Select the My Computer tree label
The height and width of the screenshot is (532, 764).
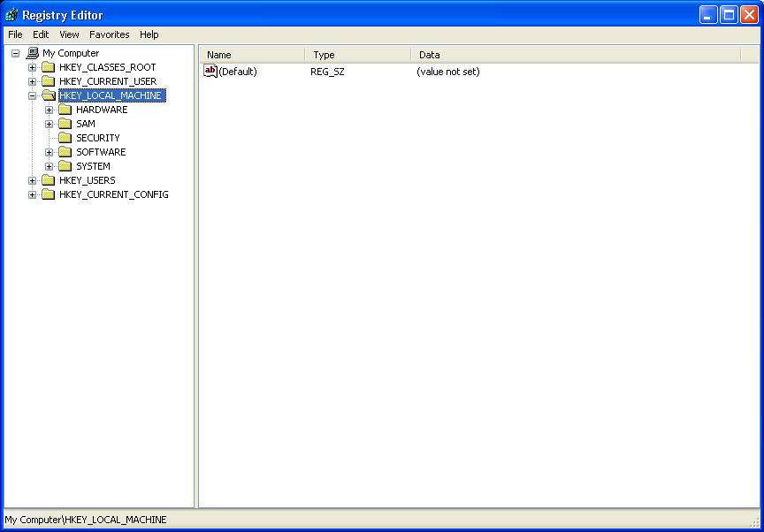point(71,53)
